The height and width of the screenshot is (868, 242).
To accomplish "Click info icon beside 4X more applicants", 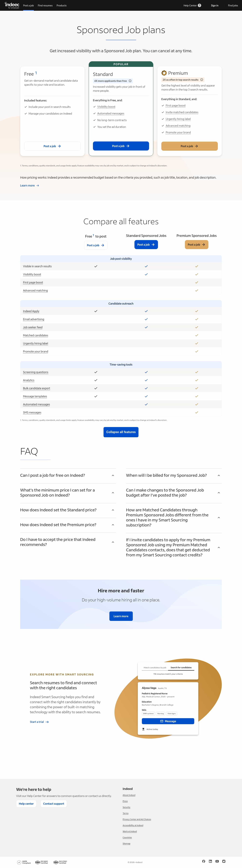I will coord(130,81).
